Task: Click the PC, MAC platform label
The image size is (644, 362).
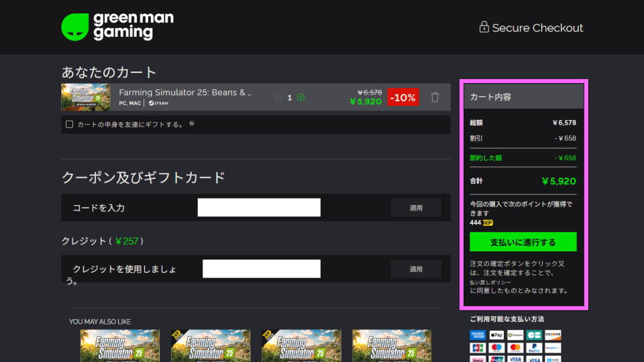Action: (129, 103)
